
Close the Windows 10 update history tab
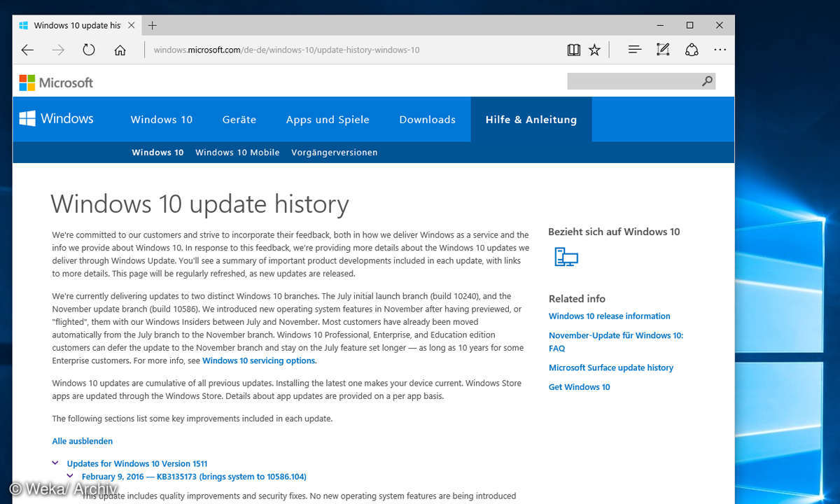133,25
